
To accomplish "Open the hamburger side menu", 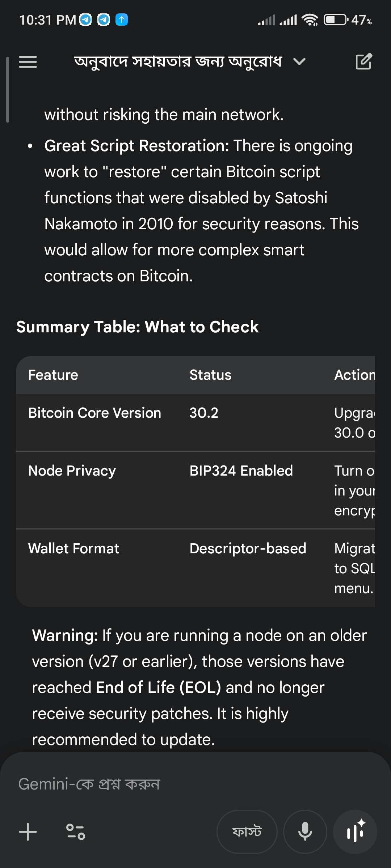I will tap(28, 62).
